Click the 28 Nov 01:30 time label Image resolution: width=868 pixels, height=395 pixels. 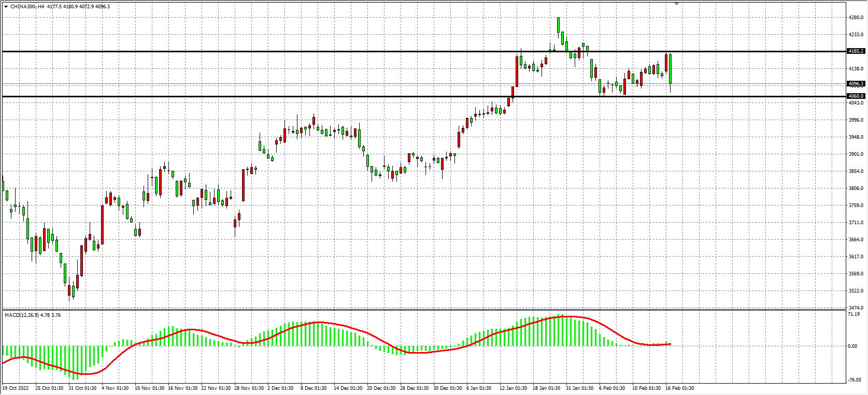click(248, 388)
